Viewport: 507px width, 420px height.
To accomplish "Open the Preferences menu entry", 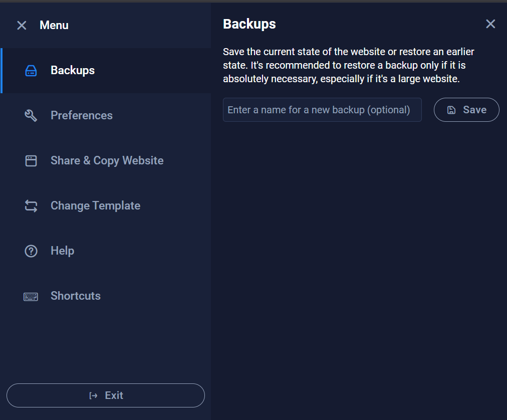I will [82, 116].
